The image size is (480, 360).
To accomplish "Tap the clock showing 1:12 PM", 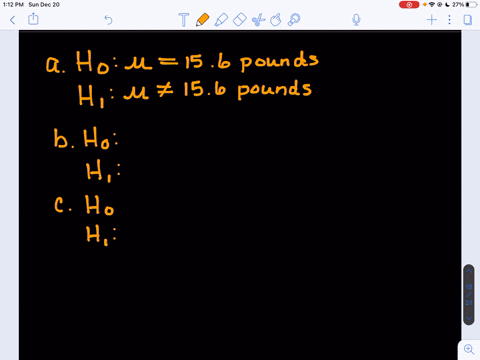I will pos(13,5).
